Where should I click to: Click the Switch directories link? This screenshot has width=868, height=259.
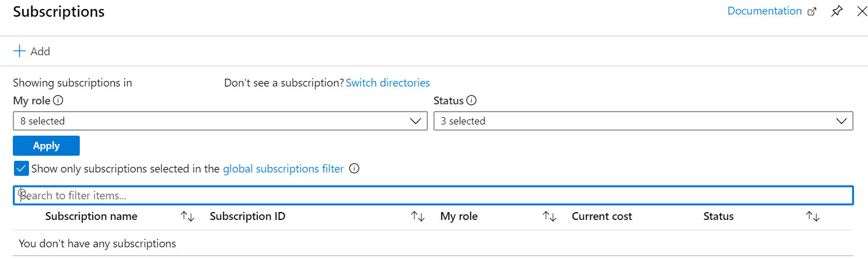(x=388, y=83)
